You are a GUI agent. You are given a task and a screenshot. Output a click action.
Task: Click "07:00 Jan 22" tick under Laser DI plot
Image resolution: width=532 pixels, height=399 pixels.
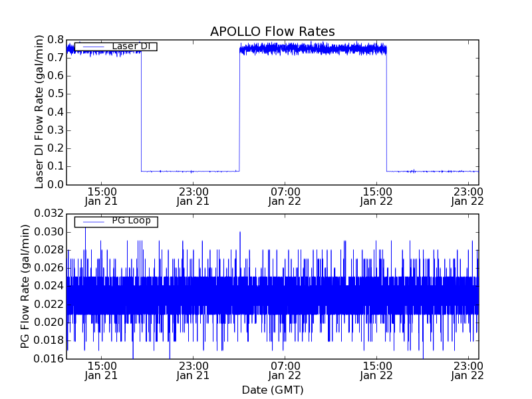pyautogui.click(x=285, y=196)
